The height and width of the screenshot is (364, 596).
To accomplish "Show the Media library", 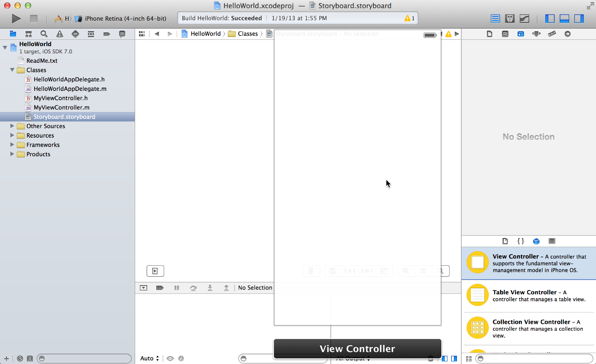I will pyautogui.click(x=552, y=241).
